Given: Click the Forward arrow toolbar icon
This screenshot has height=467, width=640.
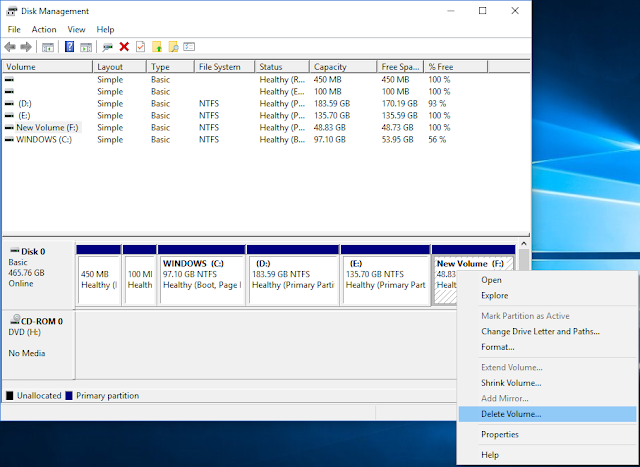Looking at the screenshot, I should point(26,47).
